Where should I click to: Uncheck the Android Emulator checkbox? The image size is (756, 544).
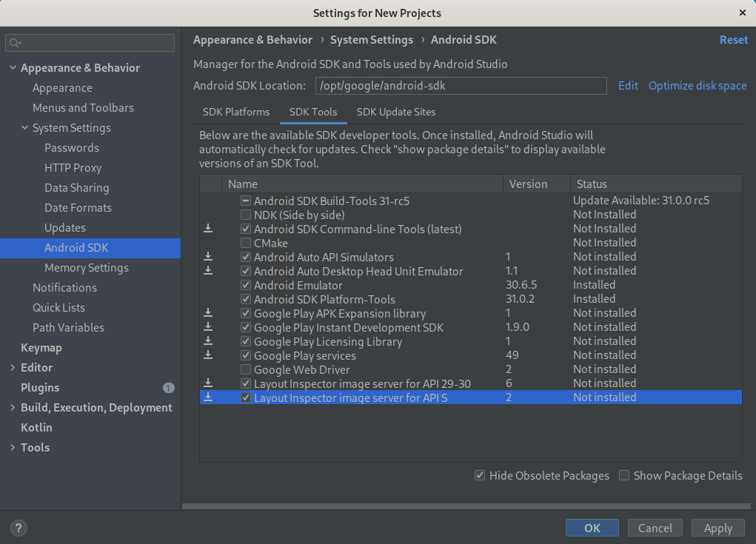coord(245,285)
